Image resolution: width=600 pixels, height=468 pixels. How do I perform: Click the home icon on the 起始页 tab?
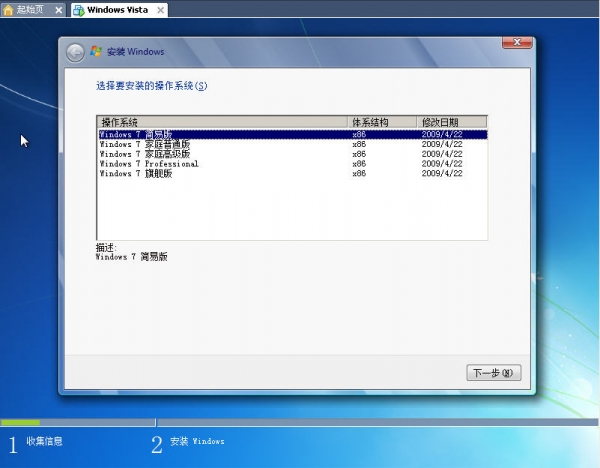[8, 10]
